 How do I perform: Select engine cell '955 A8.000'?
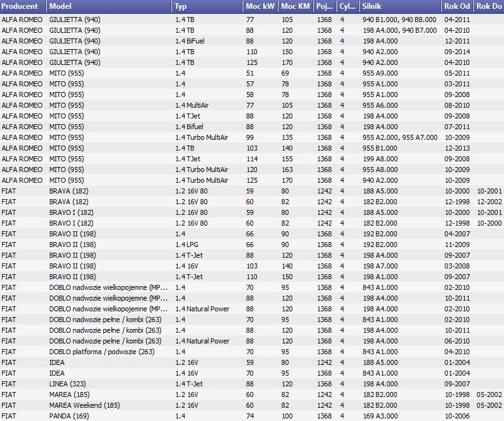(x=380, y=170)
